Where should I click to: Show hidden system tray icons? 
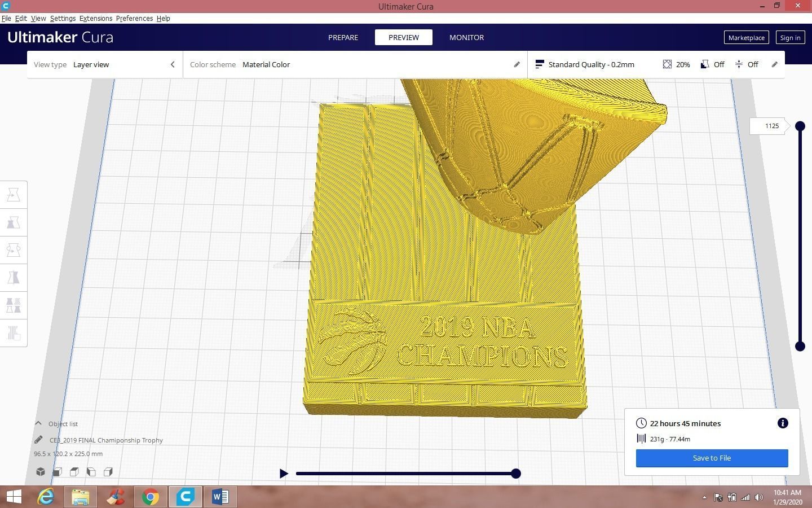tap(704, 497)
